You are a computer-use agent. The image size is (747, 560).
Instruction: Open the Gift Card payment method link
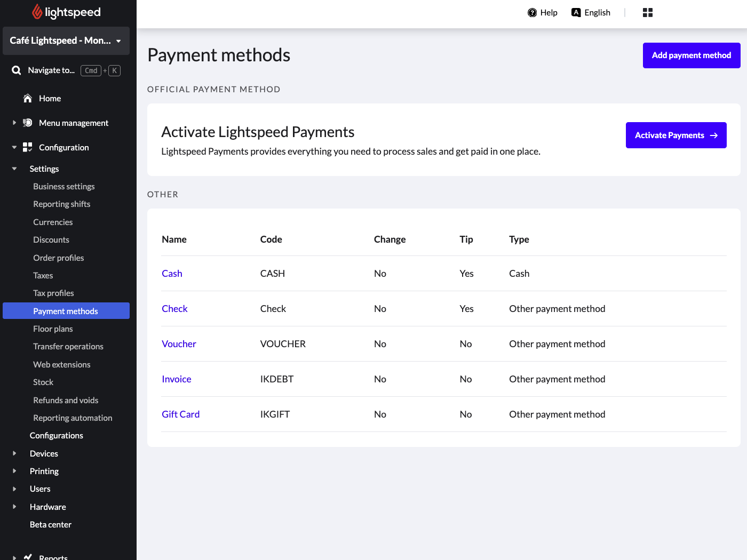180,414
